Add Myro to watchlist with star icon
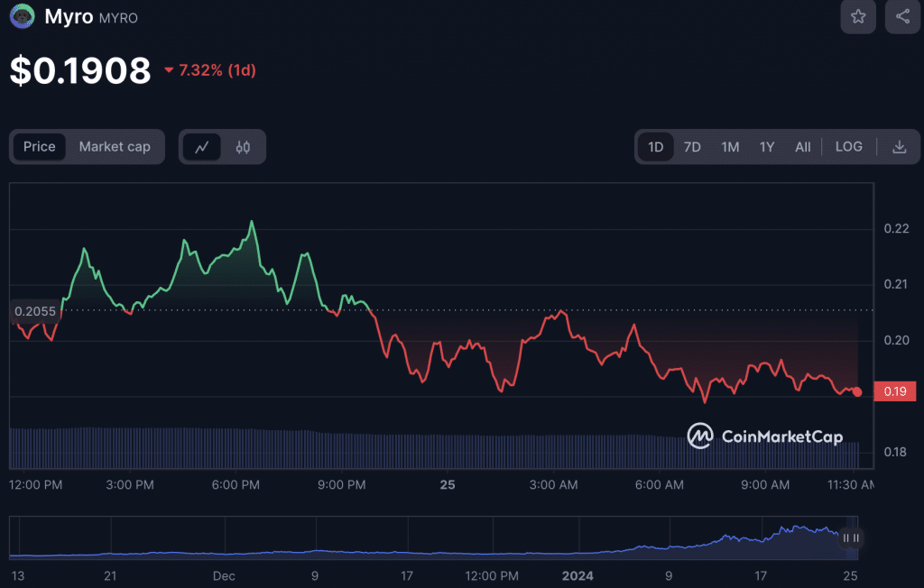 click(858, 16)
